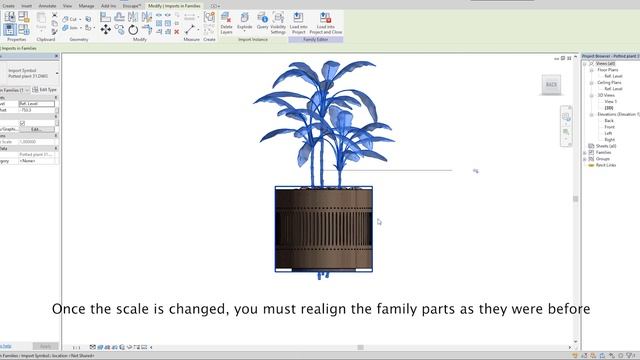The image size is (640, 360).
Task: Open the Create ribbon tab
Action: (8, 6)
